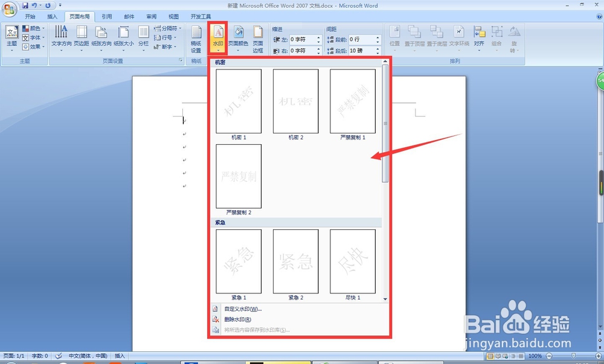
Task: Select the 机密 1 watermark thumbnail
Action: (x=239, y=101)
